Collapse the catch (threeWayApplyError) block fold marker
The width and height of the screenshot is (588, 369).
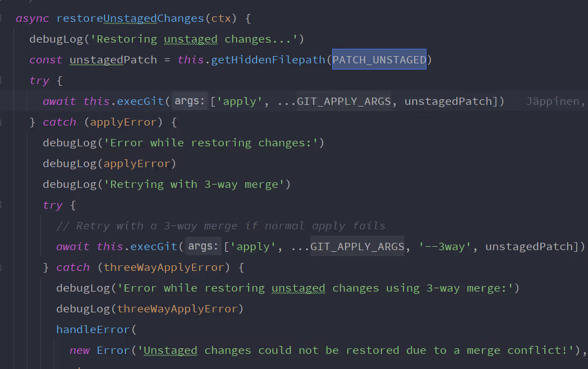tap(1, 267)
